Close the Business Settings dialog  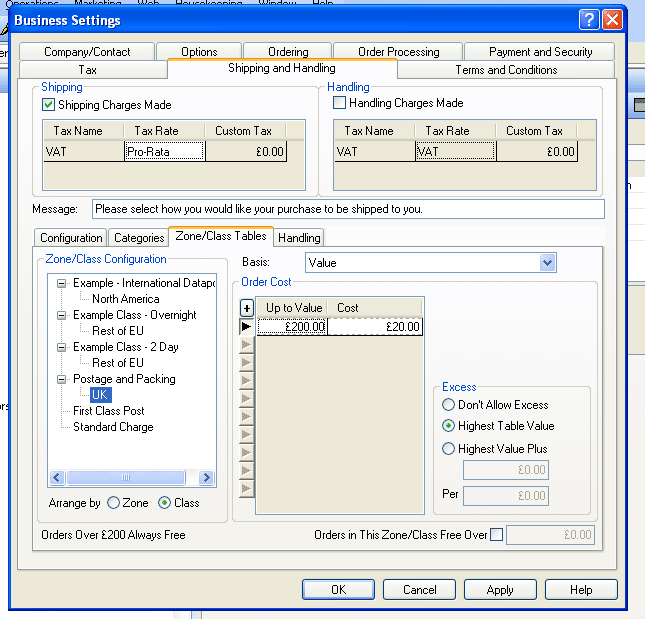[x=613, y=20]
